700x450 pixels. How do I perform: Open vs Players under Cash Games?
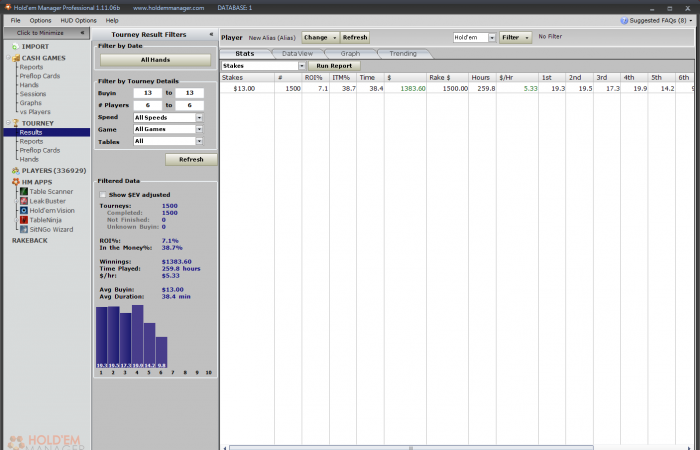tap(35, 112)
